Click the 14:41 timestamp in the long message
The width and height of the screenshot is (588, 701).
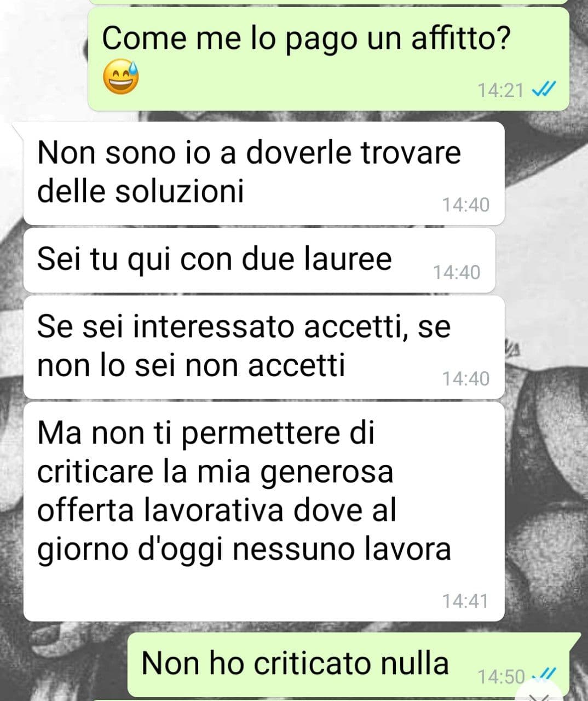465,601
